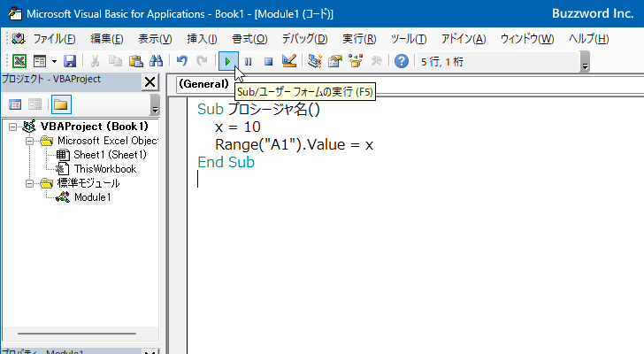Open the 表示(V) menu

click(x=155, y=39)
